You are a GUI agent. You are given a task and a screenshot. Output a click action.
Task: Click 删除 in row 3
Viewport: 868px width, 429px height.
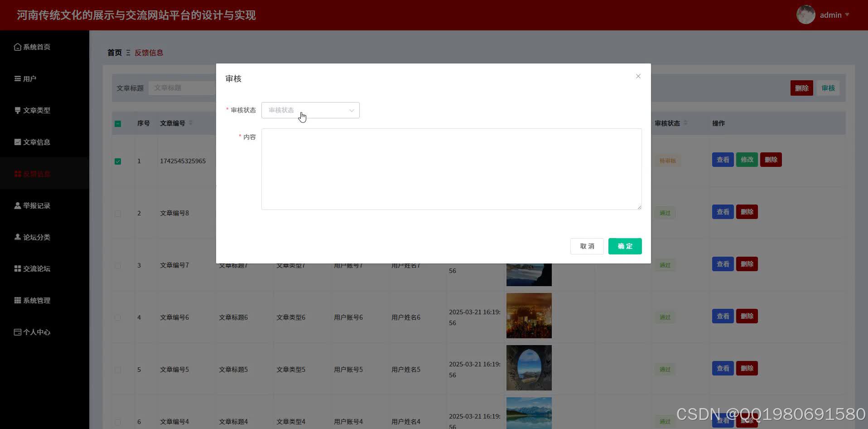point(747,264)
